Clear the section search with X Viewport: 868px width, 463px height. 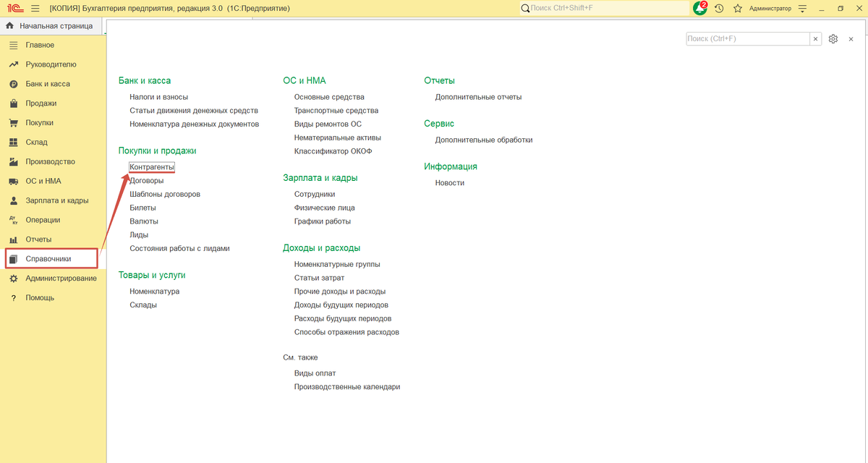[x=816, y=39]
